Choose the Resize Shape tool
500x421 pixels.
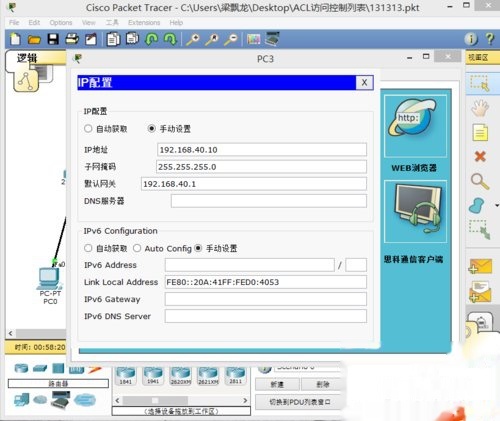[480, 229]
